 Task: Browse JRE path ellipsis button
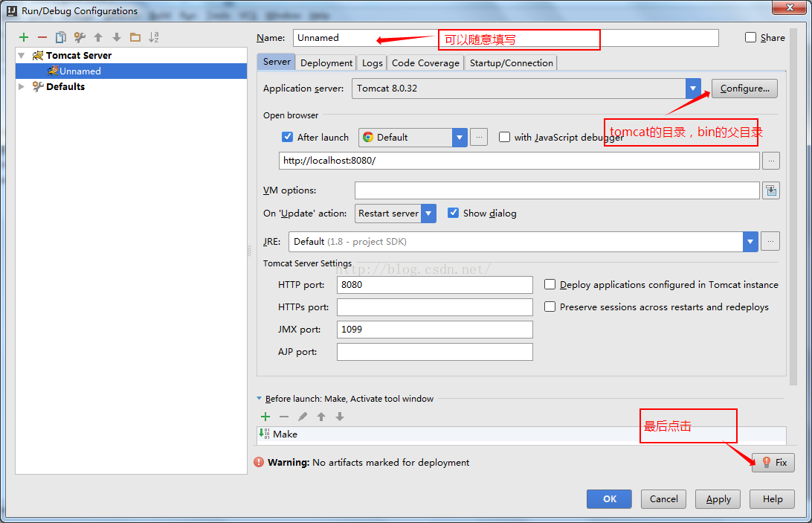click(770, 242)
